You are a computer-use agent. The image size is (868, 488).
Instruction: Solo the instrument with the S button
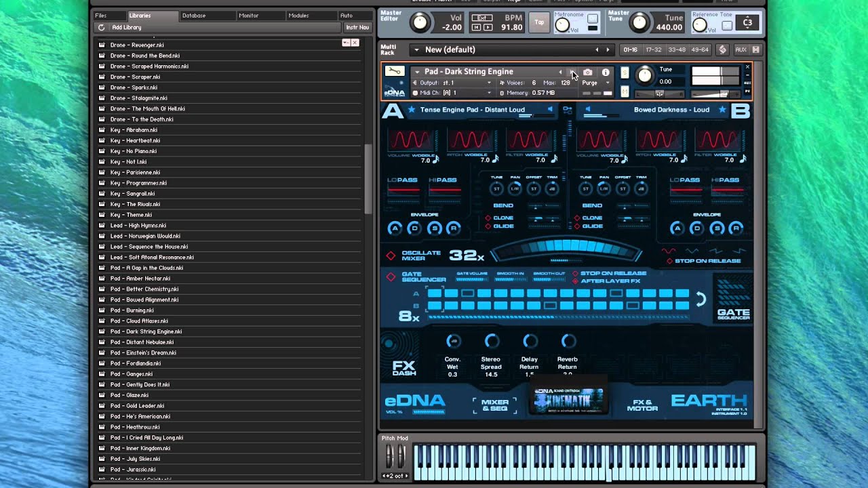tap(625, 73)
